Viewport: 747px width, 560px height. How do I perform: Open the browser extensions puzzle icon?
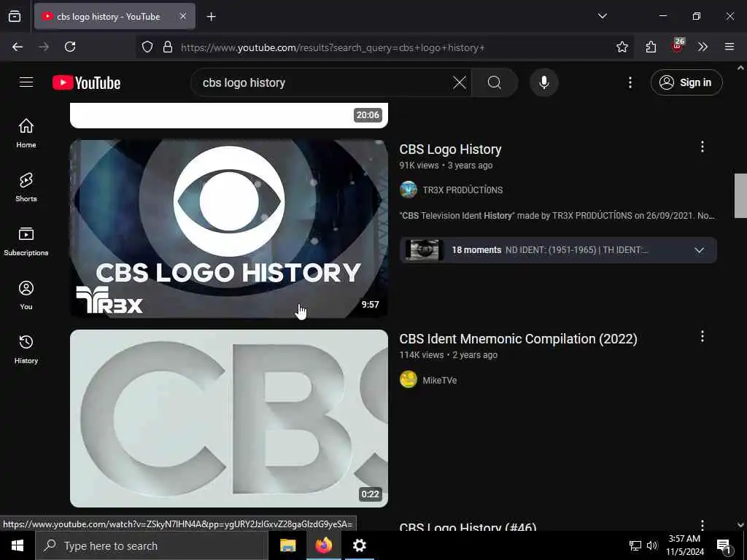coord(651,47)
